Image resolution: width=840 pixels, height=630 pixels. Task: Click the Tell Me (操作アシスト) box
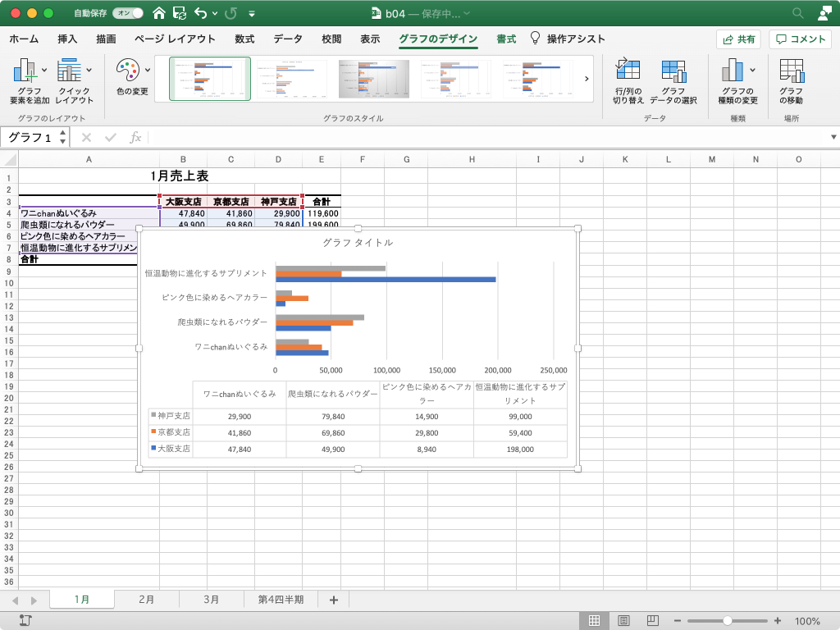(576, 39)
